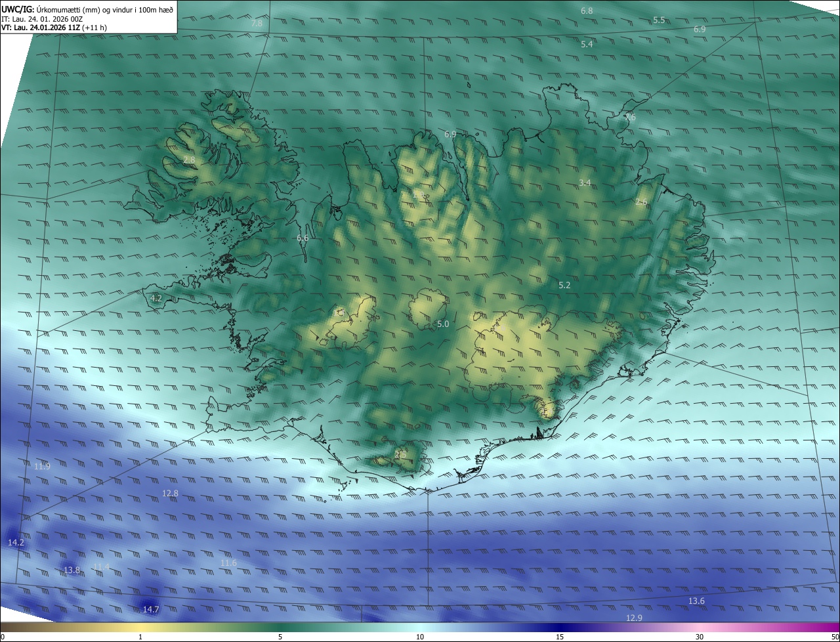Click the 5.5 value label
Screen dimensions: 840x642
[659, 20]
